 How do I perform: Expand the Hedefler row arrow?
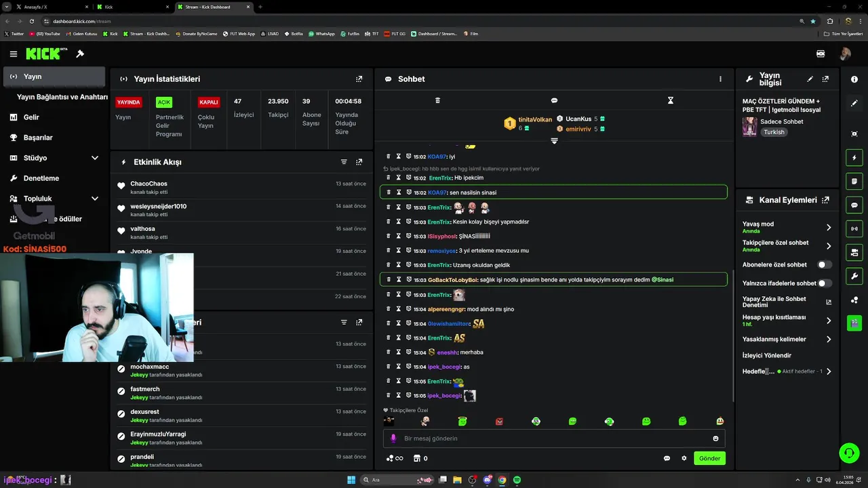tap(829, 371)
